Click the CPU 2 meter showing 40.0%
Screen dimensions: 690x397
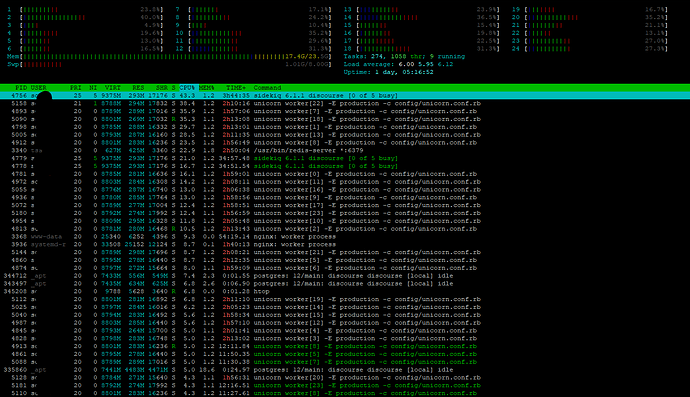pyautogui.click(x=85, y=17)
